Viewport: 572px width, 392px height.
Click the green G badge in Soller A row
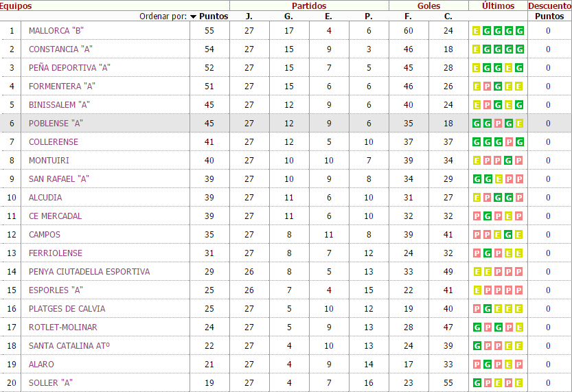click(477, 383)
